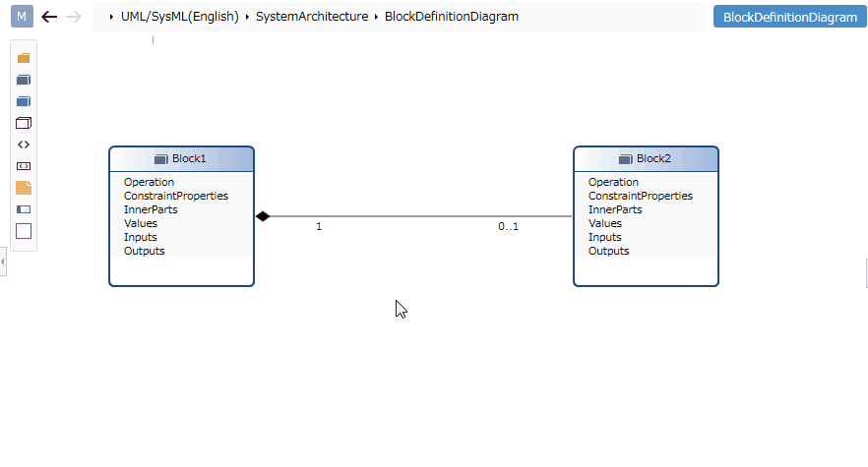The image size is (868, 467).
Task: Click the grayed forward arrow
Action: click(x=74, y=17)
